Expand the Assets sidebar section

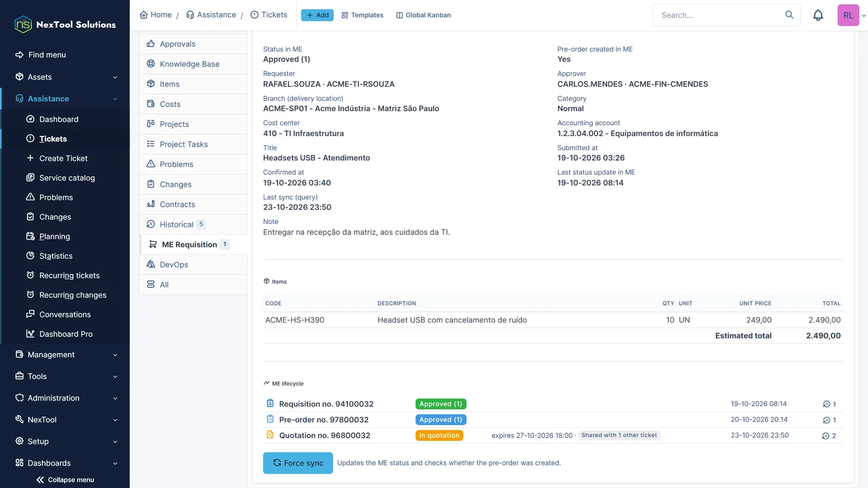pos(65,77)
